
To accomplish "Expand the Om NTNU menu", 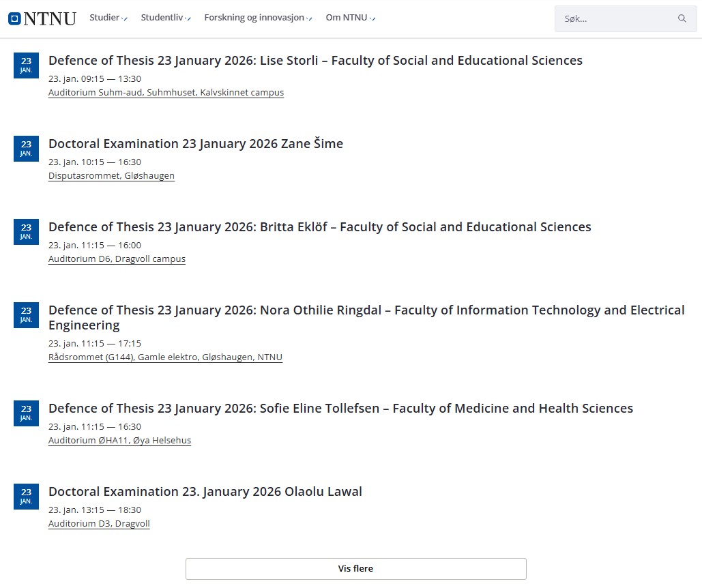I will tap(351, 18).
